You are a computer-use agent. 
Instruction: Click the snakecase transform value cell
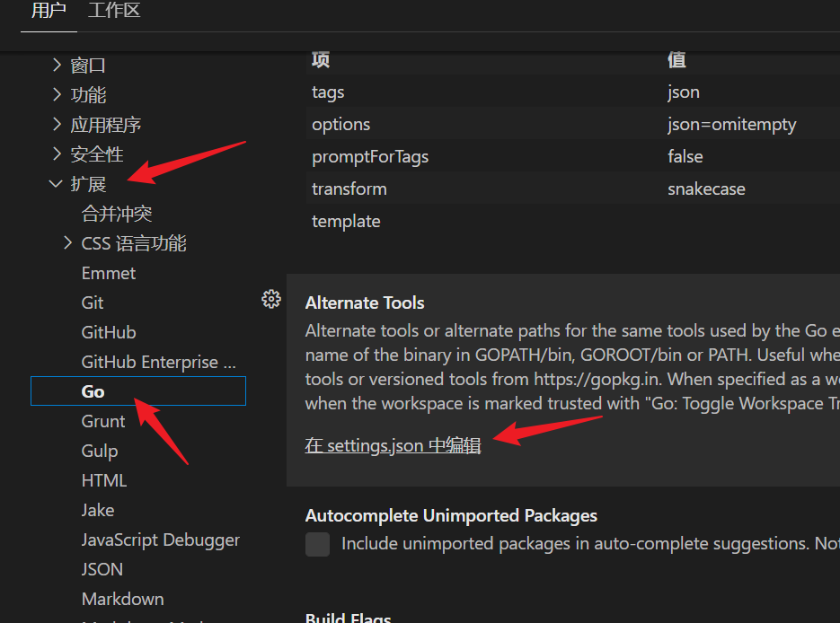click(706, 189)
